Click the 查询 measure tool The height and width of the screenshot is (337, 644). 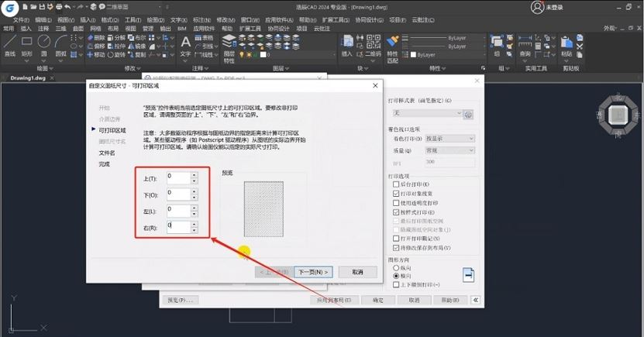click(525, 46)
